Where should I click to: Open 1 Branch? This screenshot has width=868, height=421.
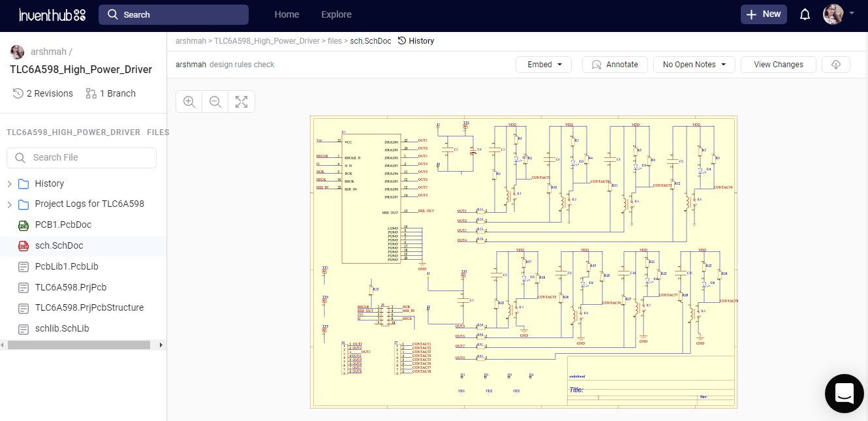click(111, 93)
